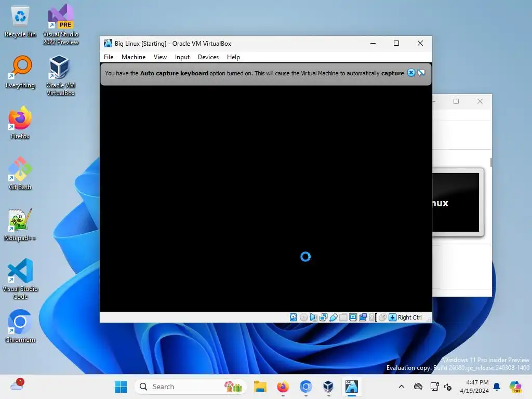Open the weather widget with notification badge

coord(17,384)
